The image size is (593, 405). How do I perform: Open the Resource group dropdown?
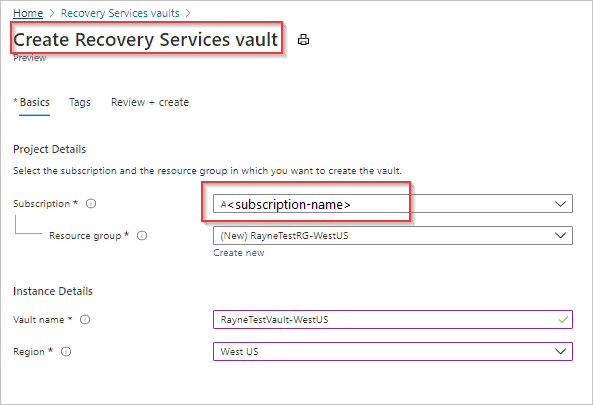point(393,236)
